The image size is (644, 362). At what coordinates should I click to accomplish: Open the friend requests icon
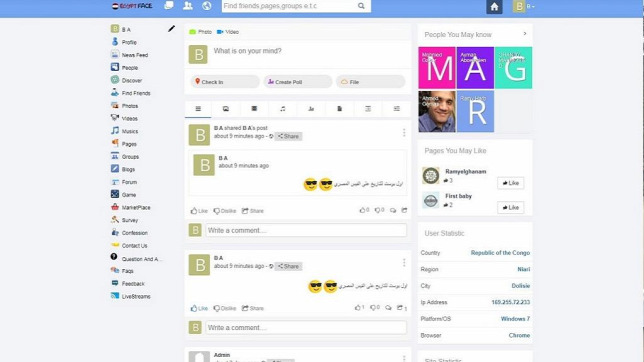point(188,6)
